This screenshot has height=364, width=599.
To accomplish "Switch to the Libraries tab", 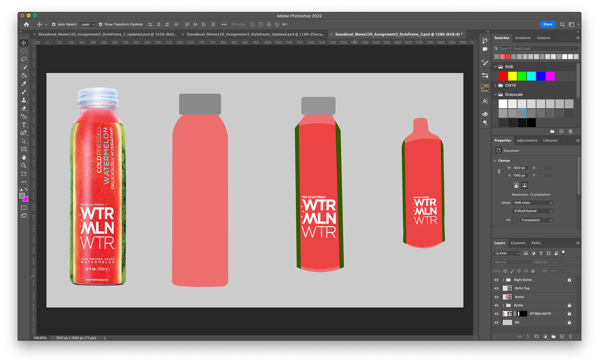I will click(x=550, y=140).
